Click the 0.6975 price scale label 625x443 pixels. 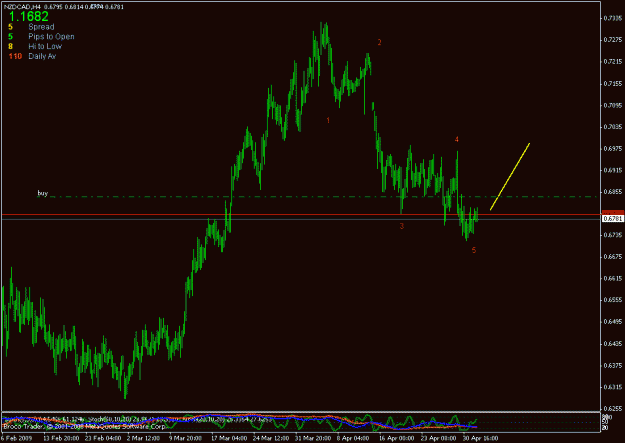coord(613,148)
